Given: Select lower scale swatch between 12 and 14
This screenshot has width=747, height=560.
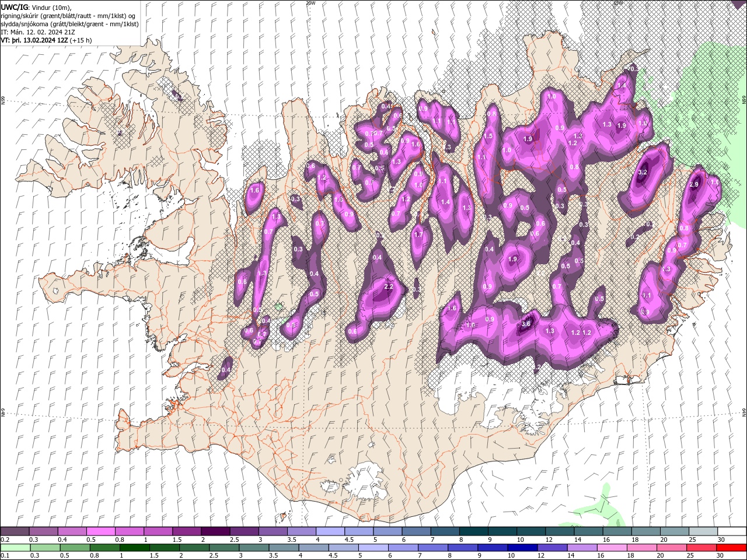Looking at the screenshot, I should coord(551,548).
